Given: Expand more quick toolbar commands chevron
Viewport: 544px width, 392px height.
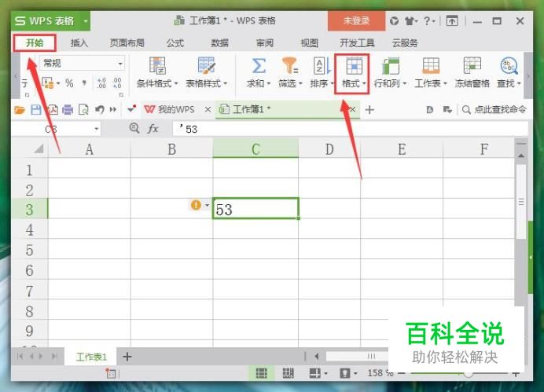Looking at the screenshot, I should 113,110.
